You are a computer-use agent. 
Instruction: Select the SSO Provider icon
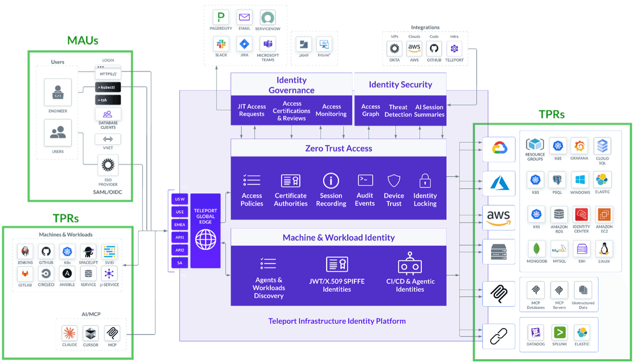pos(108,165)
